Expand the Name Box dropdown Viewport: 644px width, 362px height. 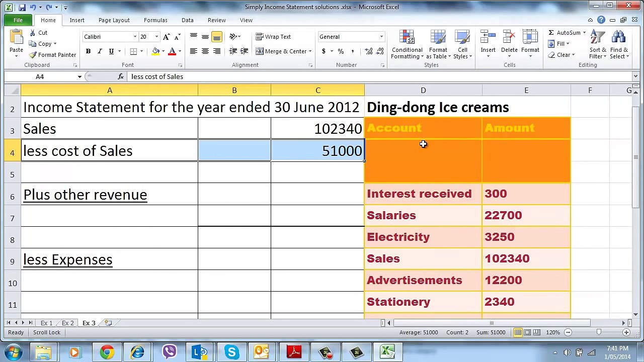tap(79, 76)
